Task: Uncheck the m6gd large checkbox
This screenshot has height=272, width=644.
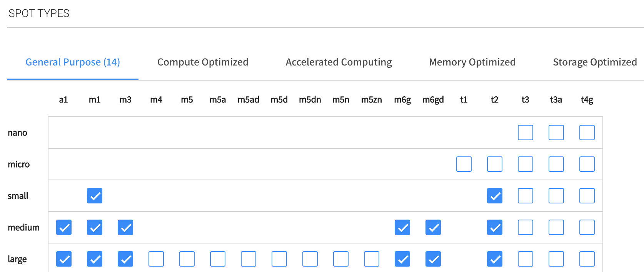Action: pyautogui.click(x=433, y=259)
